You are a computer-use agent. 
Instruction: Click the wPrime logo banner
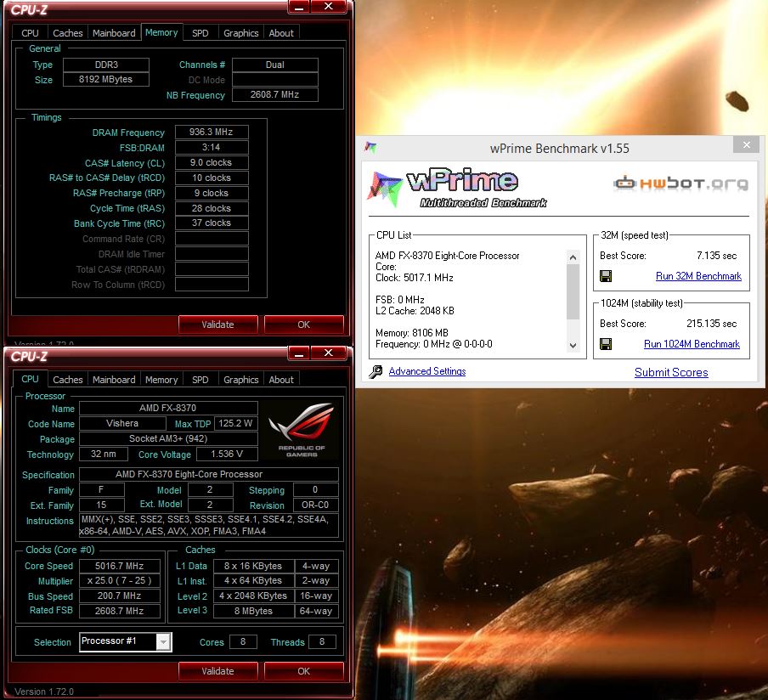[457, 188]
